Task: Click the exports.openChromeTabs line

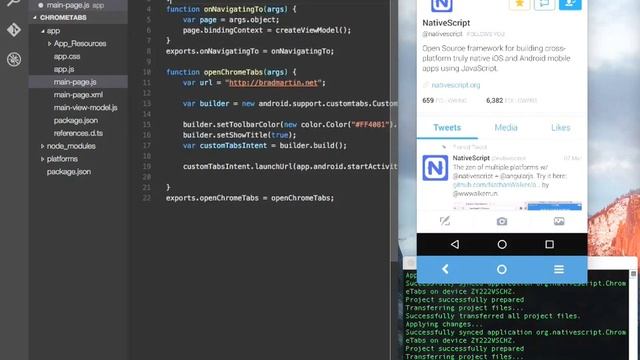Action: [x=250, y=198]
